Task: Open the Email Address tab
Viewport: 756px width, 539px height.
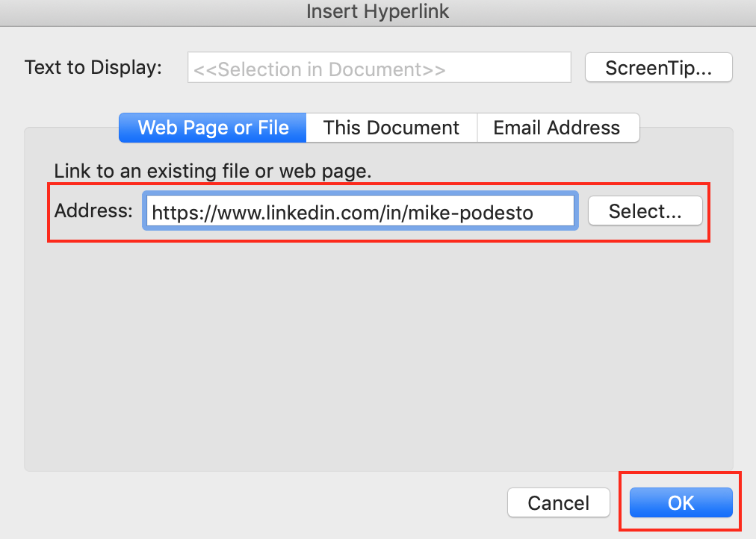Action: (x=558, y=128)
